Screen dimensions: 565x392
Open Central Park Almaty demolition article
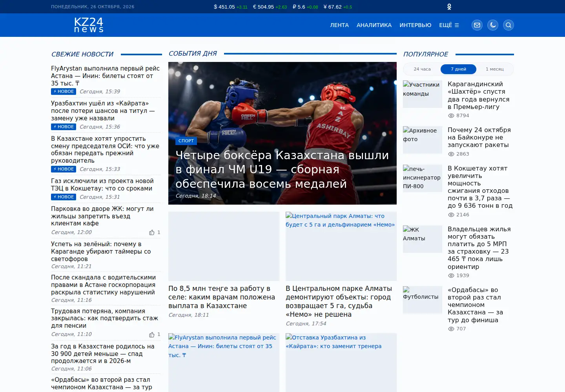[339, 301]
